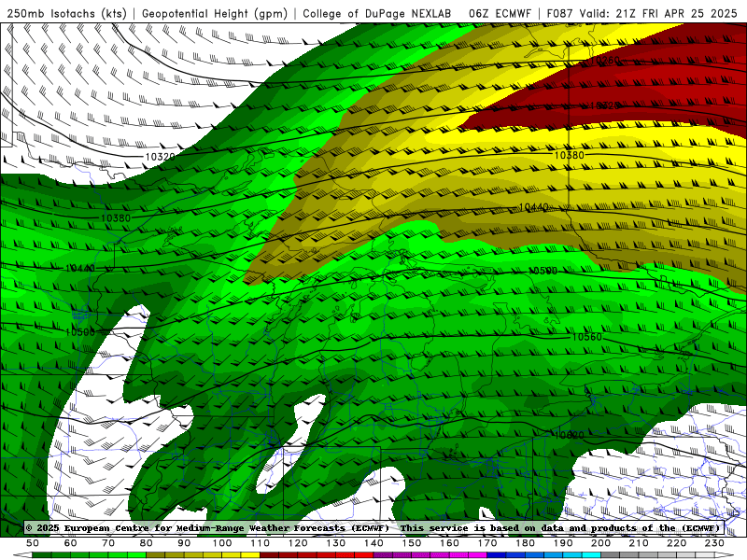Click the 10320 contour label in the dark red area
747x560 pixels.
tap(605, 105)
